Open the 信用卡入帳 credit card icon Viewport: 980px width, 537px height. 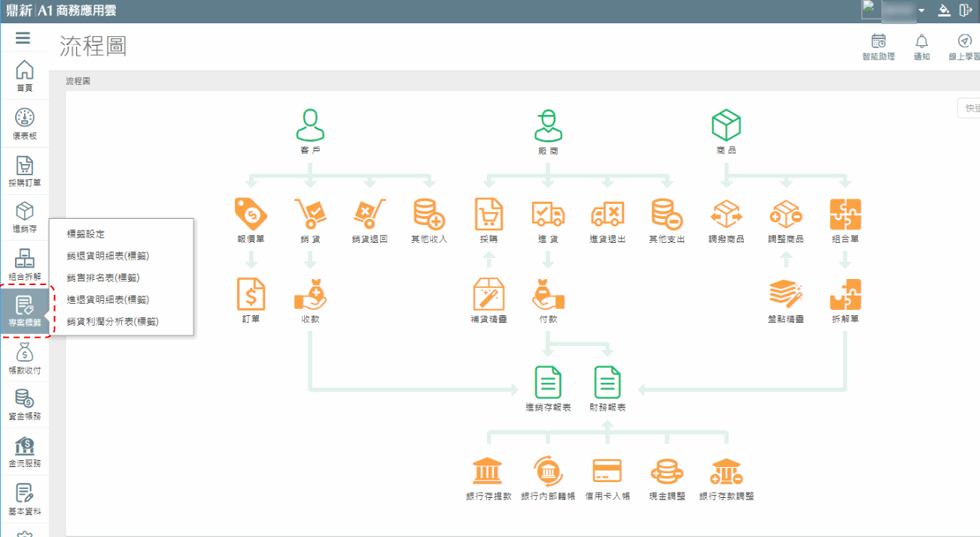coord(607,471)
